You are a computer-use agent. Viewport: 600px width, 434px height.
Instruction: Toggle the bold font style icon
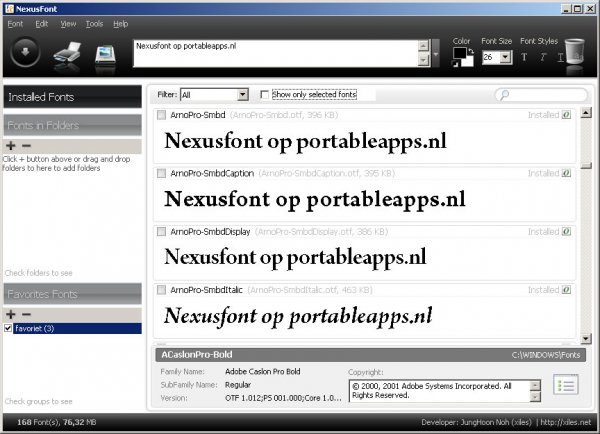[523, 57]
